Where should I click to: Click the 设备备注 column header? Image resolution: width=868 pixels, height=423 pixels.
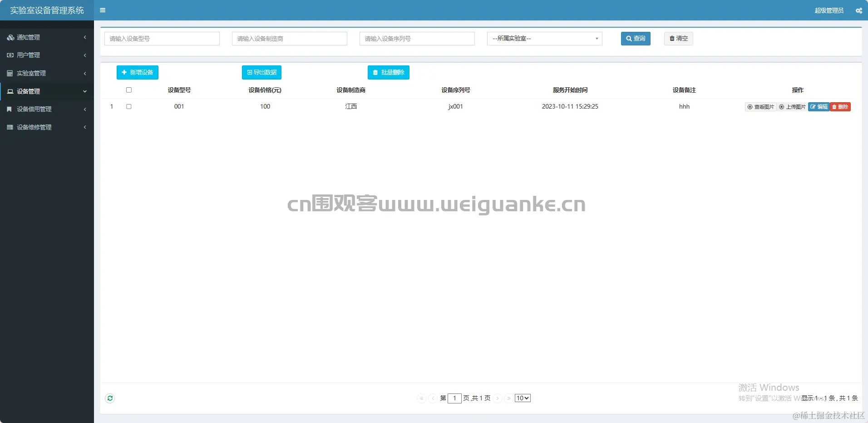click(x=684, y=90)
